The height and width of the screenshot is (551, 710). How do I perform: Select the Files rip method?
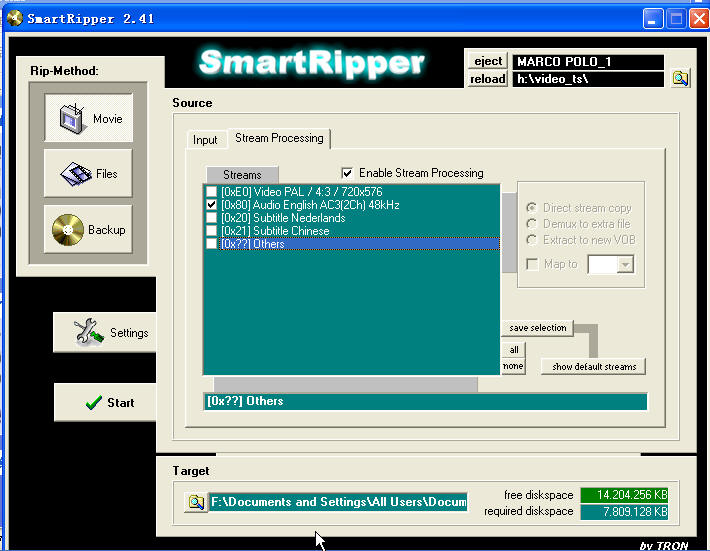tap(89, 173)
